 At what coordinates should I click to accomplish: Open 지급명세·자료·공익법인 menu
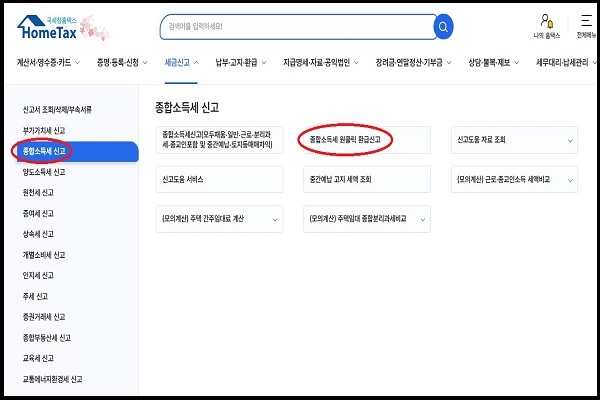(x=316, y=62)
